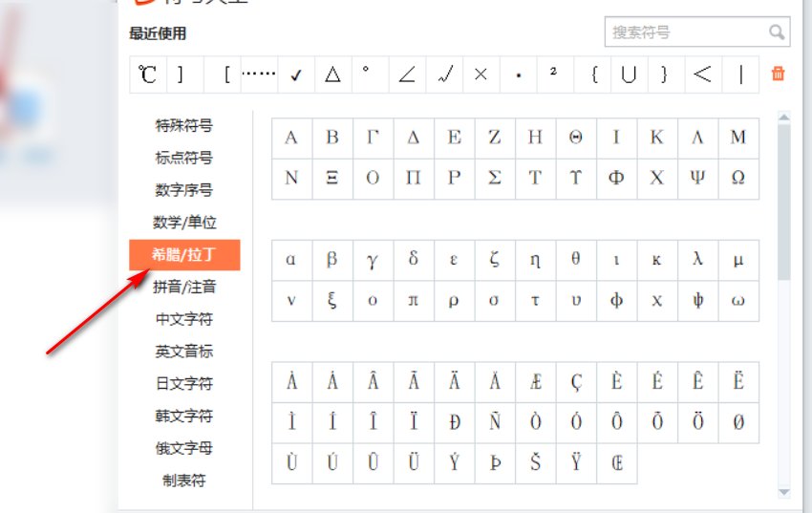Insert uppercase Greek Σ
812x513 pixels.
(495, 178)
